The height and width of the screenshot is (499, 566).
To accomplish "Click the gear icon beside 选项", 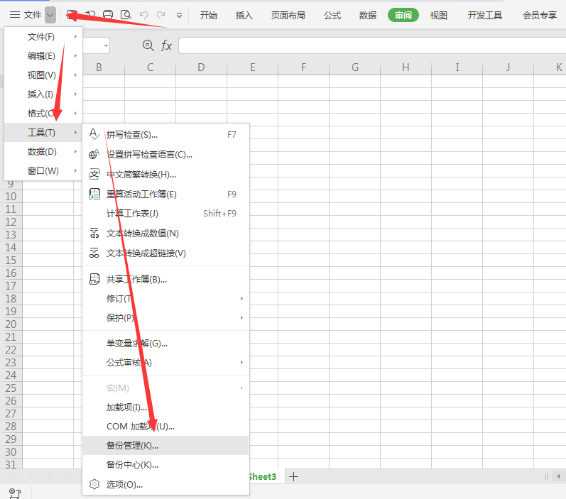I will pyautogui.click(x=94, y=484).
